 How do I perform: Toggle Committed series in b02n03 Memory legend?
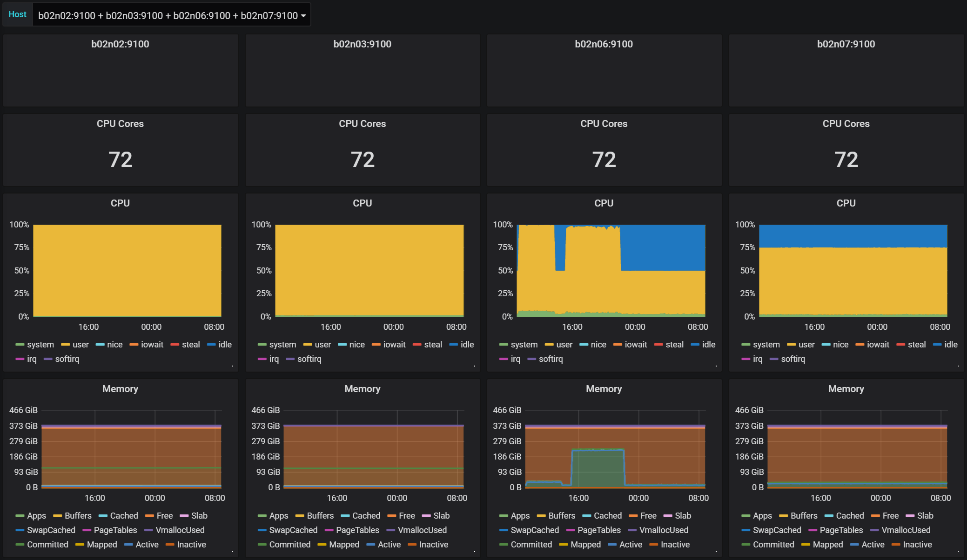pyautogui.click(x=289, y=545)
